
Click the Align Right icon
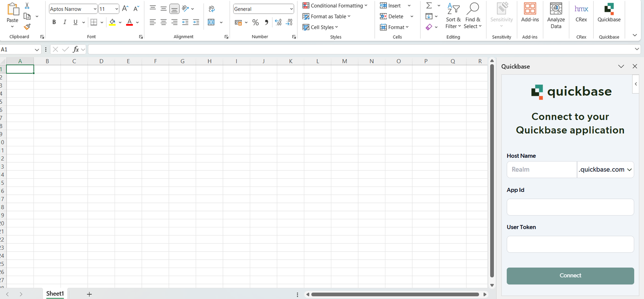(x=174, y=22)
